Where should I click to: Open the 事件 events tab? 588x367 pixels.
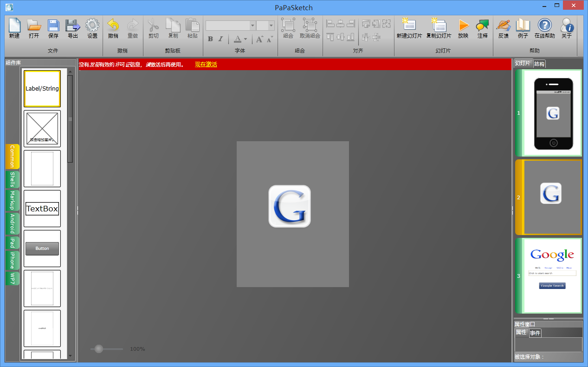pyautogui.click(x=535, y=333)
